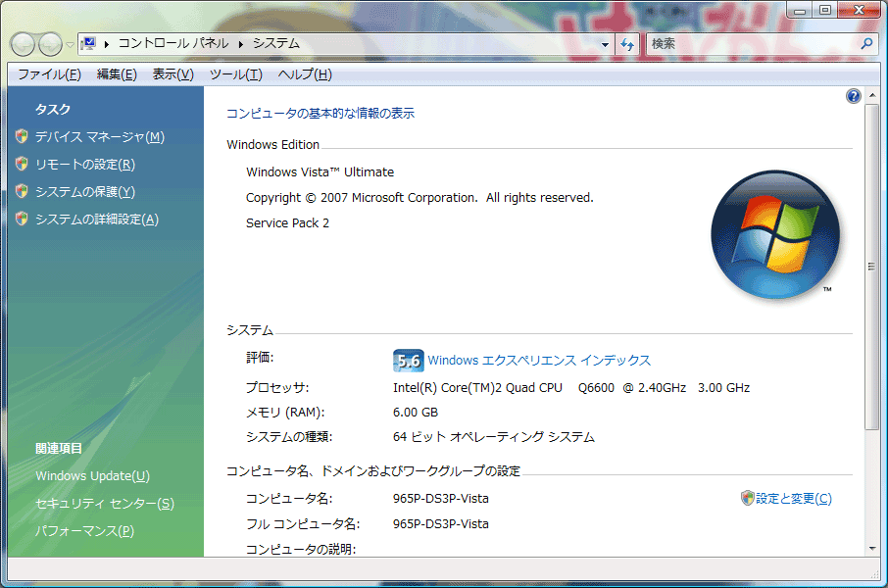The height and width of the screenshot is (588, 888).
Task: Open the ヘルプ(H) menu
Action: click(x=305, y=74)
